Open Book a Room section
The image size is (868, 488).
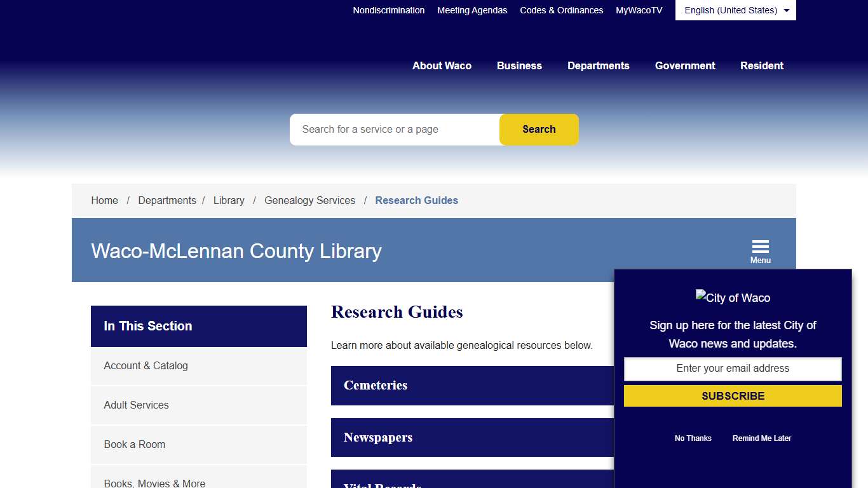[x=134, y=444]
